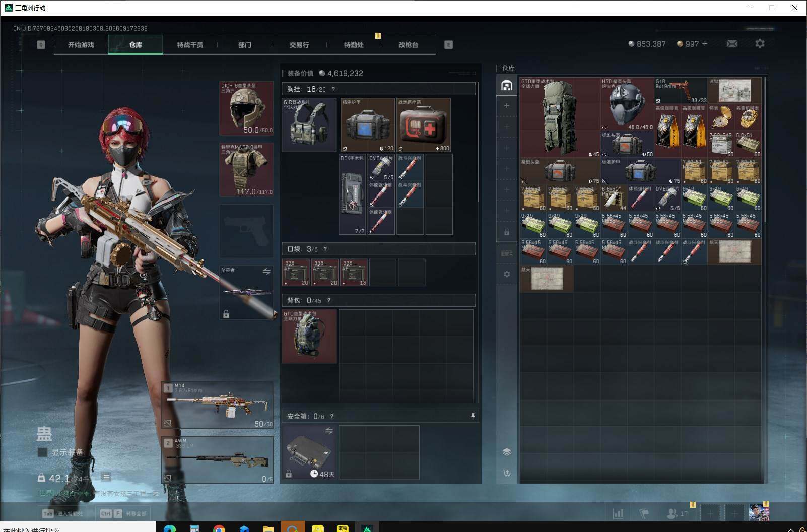The image size is (807, 532).
Task: Click the E navigation key right of tabs
Action: tap(448, 45)
